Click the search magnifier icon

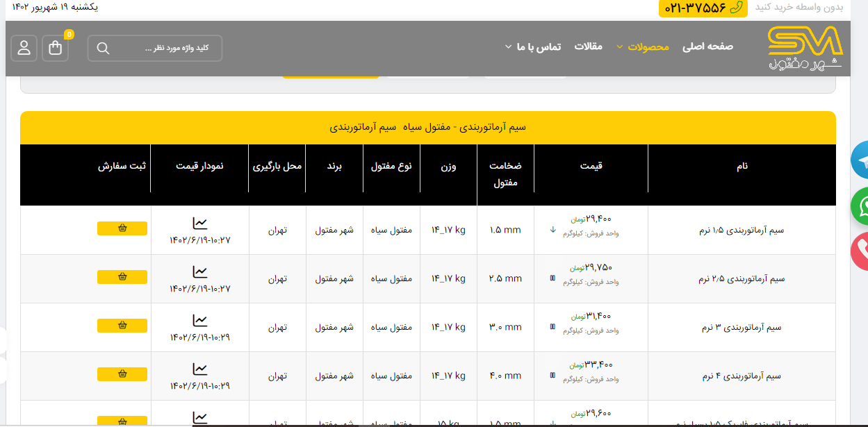pos(103,48)
